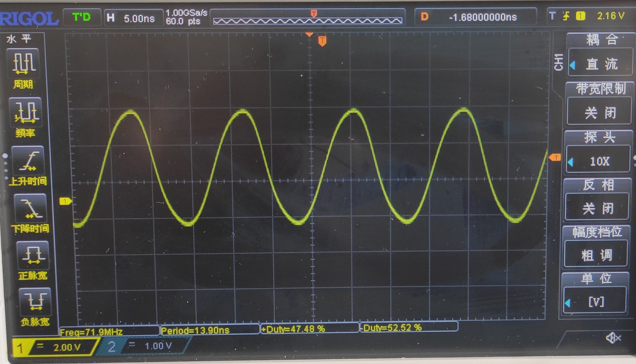This screenshot has height=364, width=636.
Task: Toggle bandwidth limit (带宽限制) off setting
Action: [x=600, y=112]
